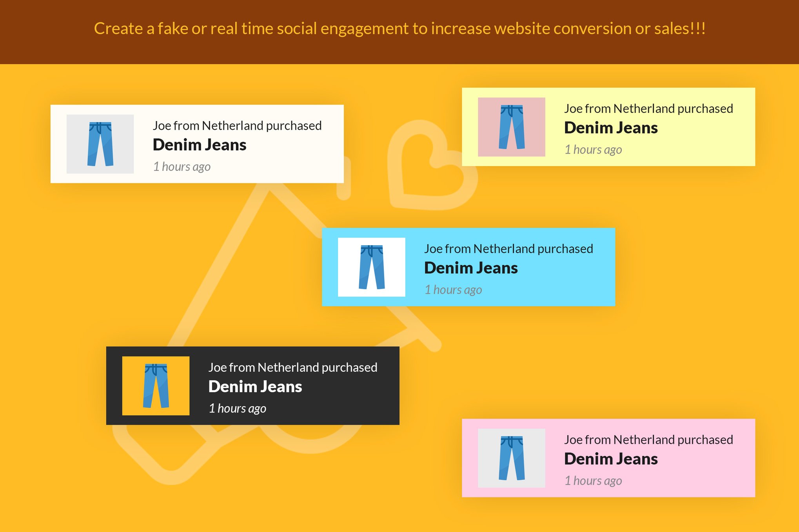Click "Denim Jeans" title in pink card
The height and width of the screenshot is (532, 799).
[611, 459]
